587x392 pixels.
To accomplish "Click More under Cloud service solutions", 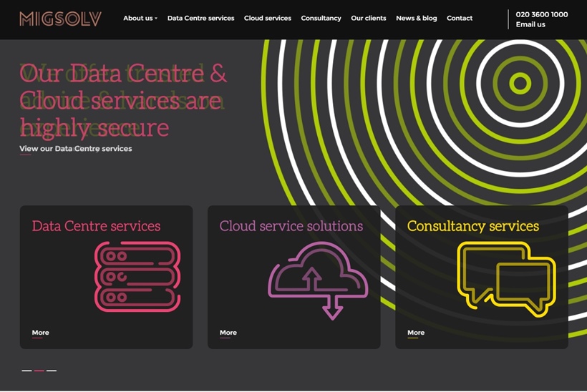I will pyautogui.click(x=228, y=333).
